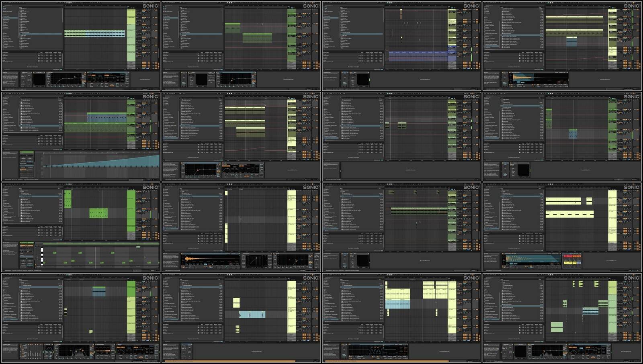Open the frame with scattered small green clips
Viewport: 643px width, 364px height.
pos(562,318)
